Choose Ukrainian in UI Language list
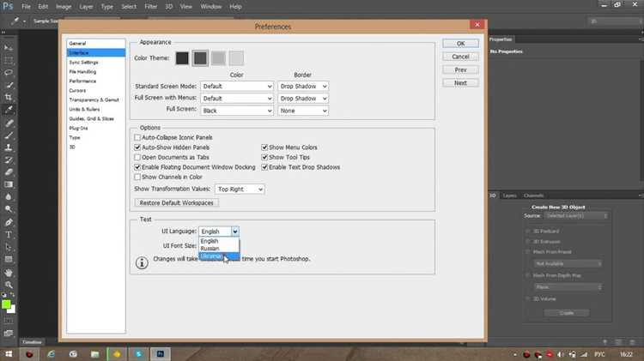This screenshot has width=644, height=361. click(219, 256)
